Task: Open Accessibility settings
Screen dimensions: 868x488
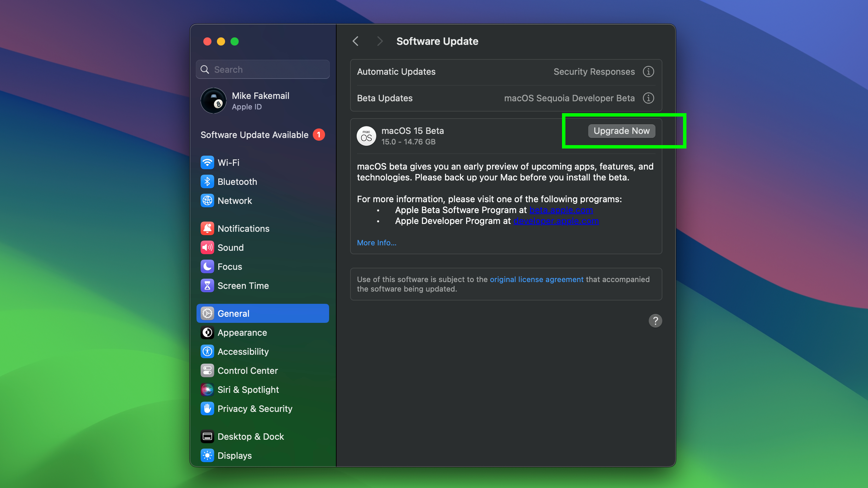Action: tap(243, 351)
